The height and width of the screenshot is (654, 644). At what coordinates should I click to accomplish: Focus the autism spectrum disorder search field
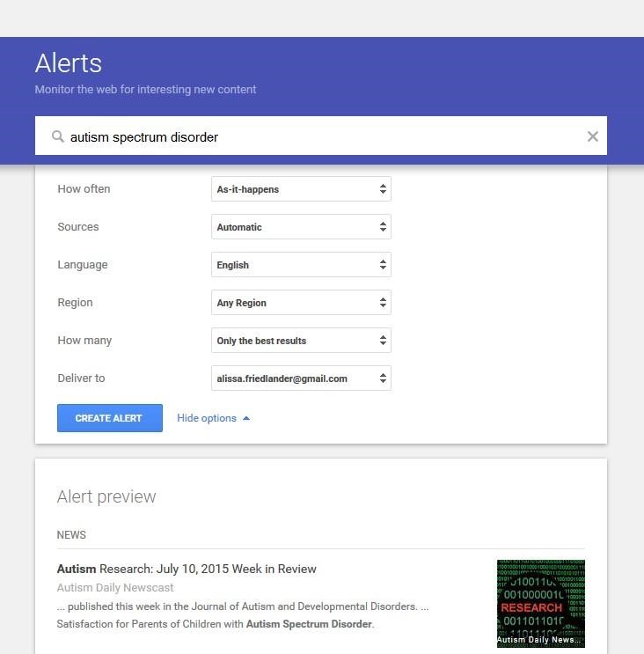[x=317, y=136]
